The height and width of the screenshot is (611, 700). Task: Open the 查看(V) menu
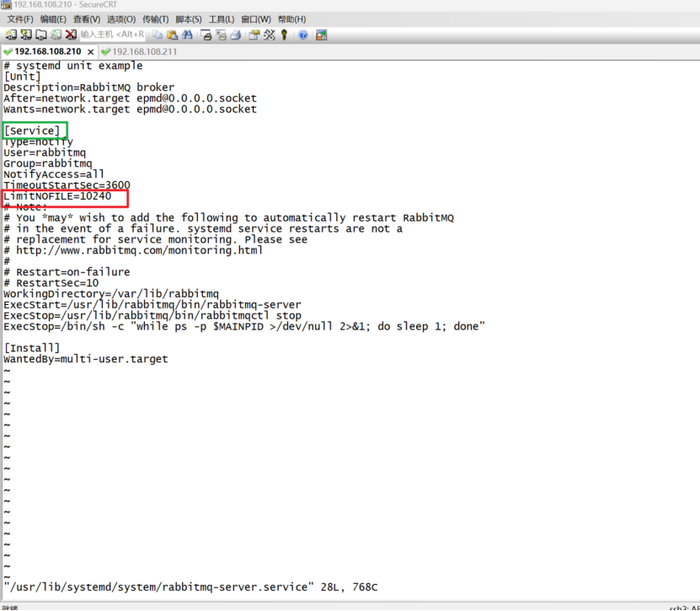coord(87,19)
